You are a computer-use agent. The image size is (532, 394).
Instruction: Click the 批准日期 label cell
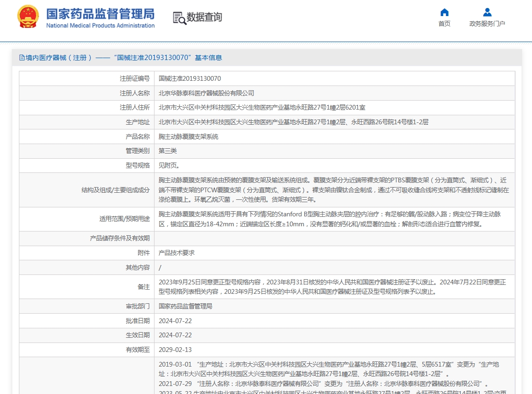(87, 321)
